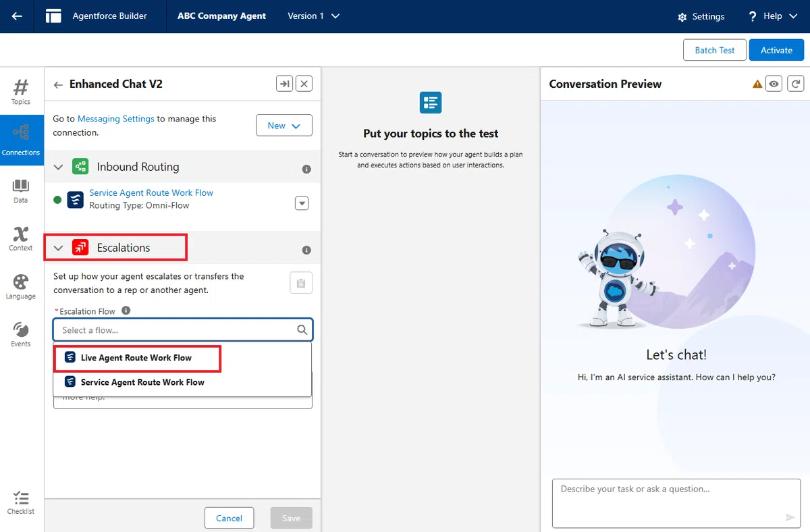
Task: Choose Service Agent Route Work Flow dropdown option
Action: tap(182, 382)
